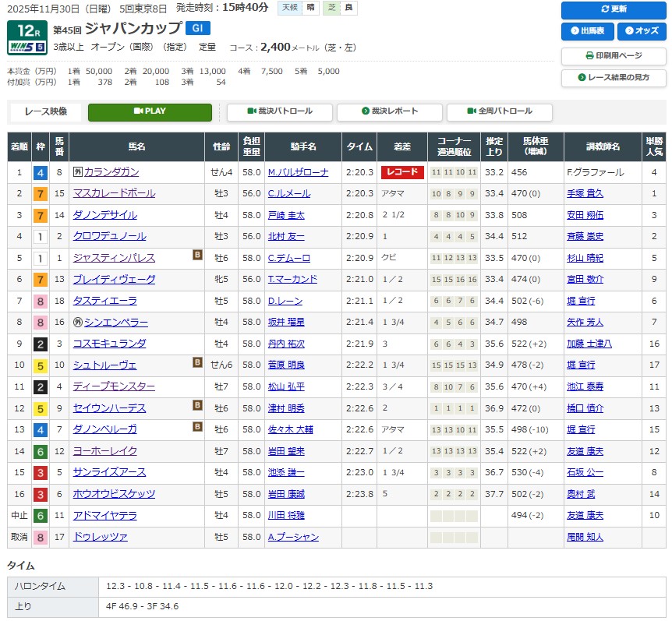Open the オッズ odds page
Image resolution: width=672 pixels, height=621 pixels.
642,31
